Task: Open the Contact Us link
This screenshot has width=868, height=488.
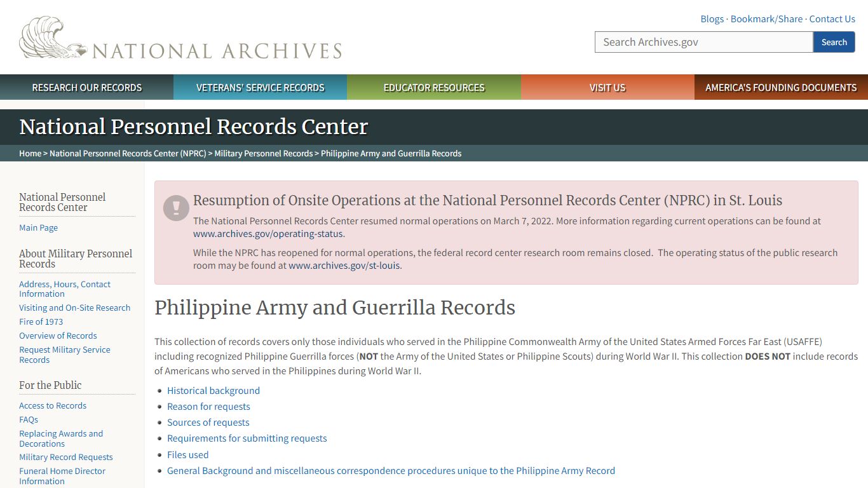Action: [x=832, y=19]
